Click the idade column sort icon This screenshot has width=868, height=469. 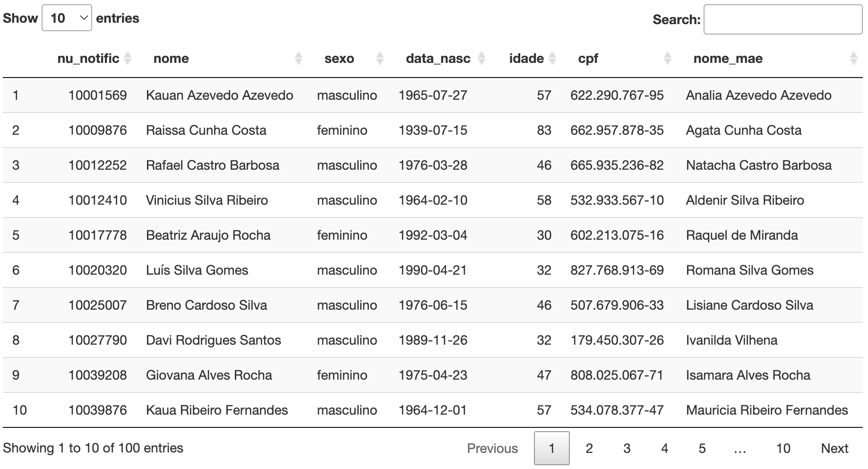[552, 58]
